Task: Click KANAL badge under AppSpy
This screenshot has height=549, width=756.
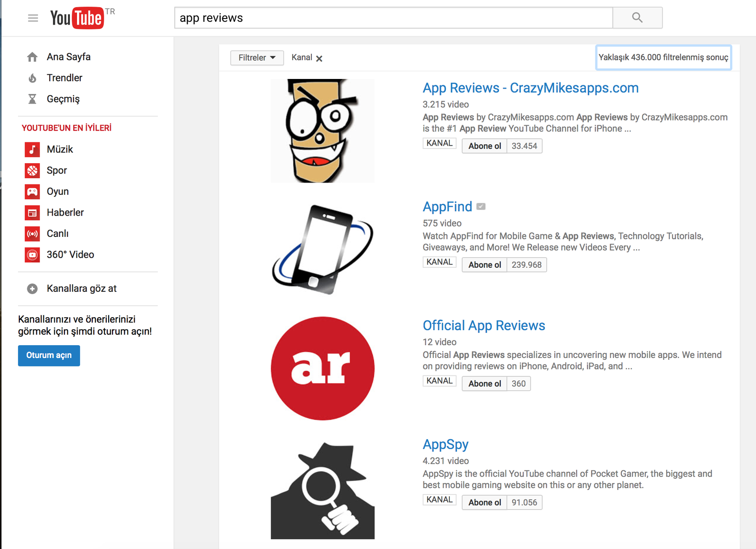Action: pyautogui.click(x=439, y=500)
